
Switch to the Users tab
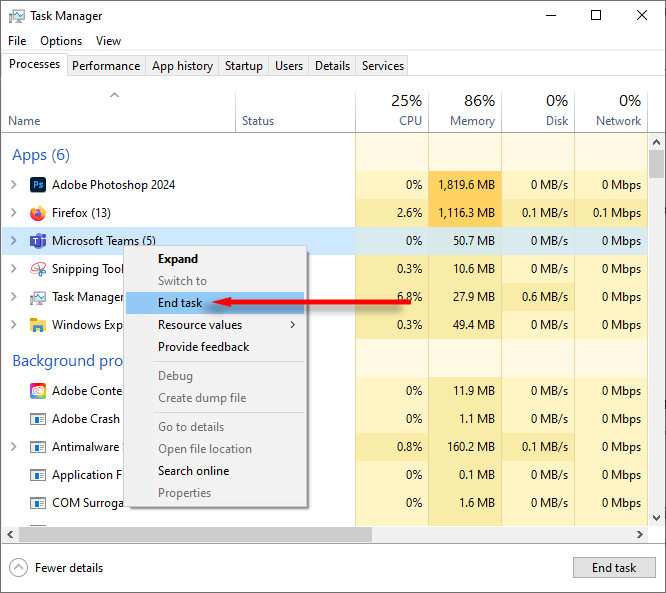coord(289,66)
